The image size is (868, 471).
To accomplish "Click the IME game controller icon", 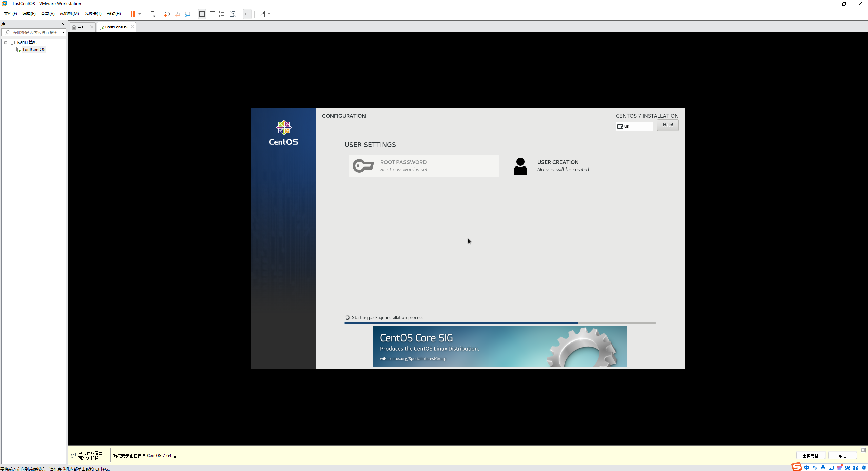I will pyautogui.click(x=848, y=468).
